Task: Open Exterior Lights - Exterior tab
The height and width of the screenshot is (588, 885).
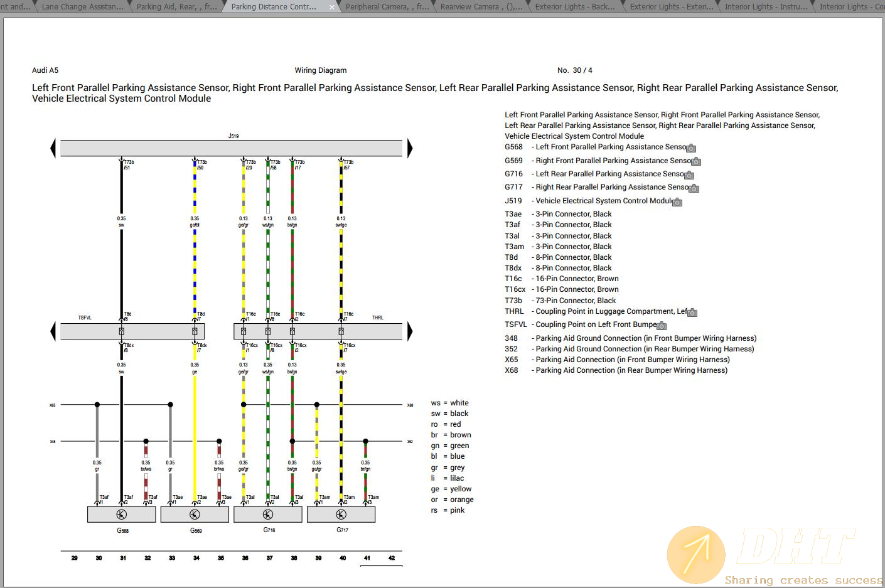Action: point(672,7)
